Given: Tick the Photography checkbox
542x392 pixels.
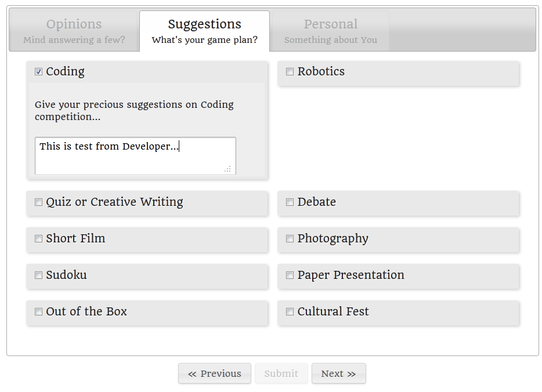Looking at the screenshot, I should (x=290, y=239).
